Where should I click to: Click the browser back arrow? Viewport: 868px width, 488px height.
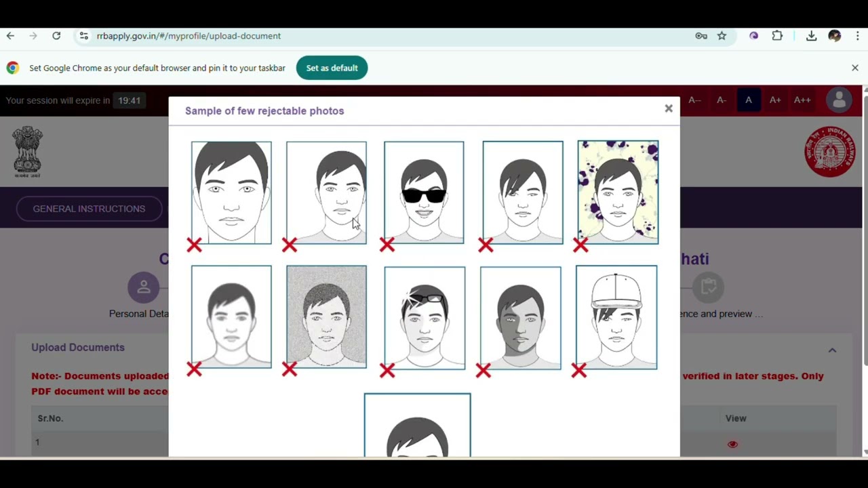click(10, 36)
